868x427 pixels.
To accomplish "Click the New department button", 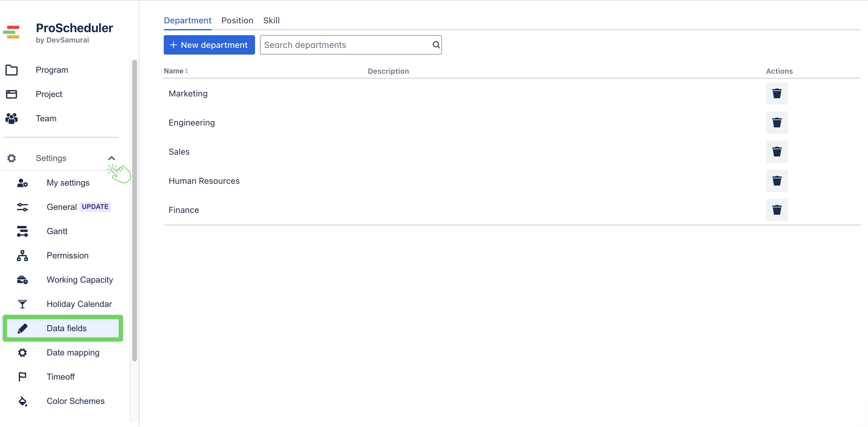I will coord(209,45).
